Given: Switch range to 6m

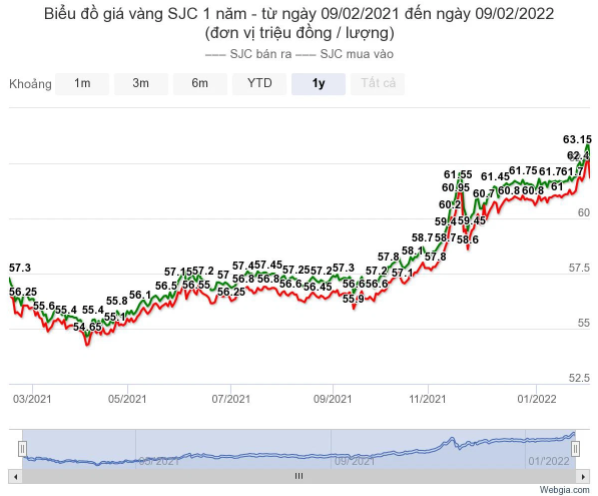Looking at the screenshot, I should click(200, 84).
